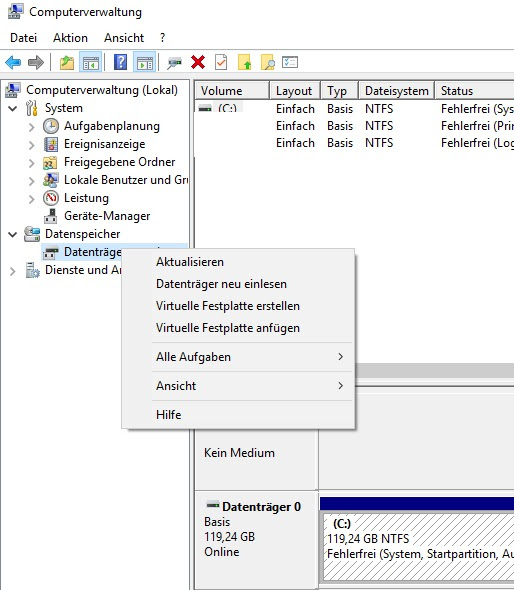This screenshot has width=514, height=590.
Task: Collapse the Datenspeicher node
Action: tap(13, 235)
